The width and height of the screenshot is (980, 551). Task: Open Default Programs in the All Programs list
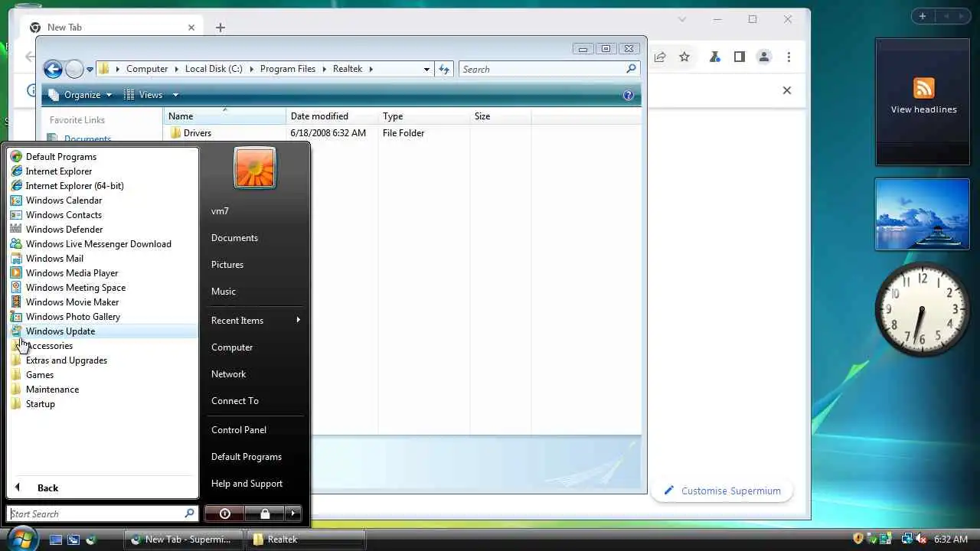(103, 157)
